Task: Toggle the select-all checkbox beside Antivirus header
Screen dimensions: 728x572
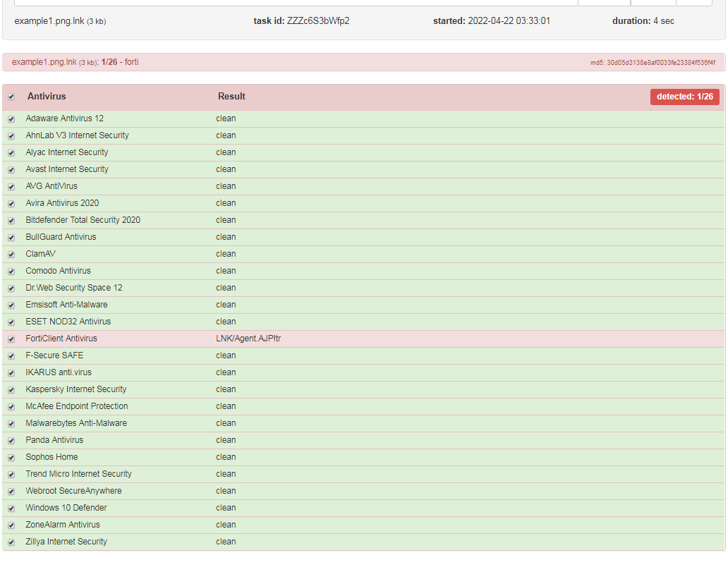Action: pos(11,97)
